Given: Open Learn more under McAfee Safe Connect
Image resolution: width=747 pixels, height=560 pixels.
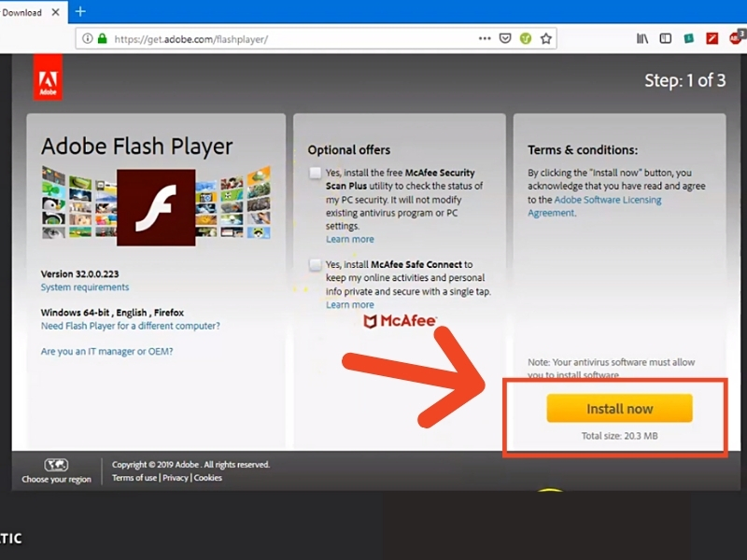Looking at the screenshot, I should [349, 305].
